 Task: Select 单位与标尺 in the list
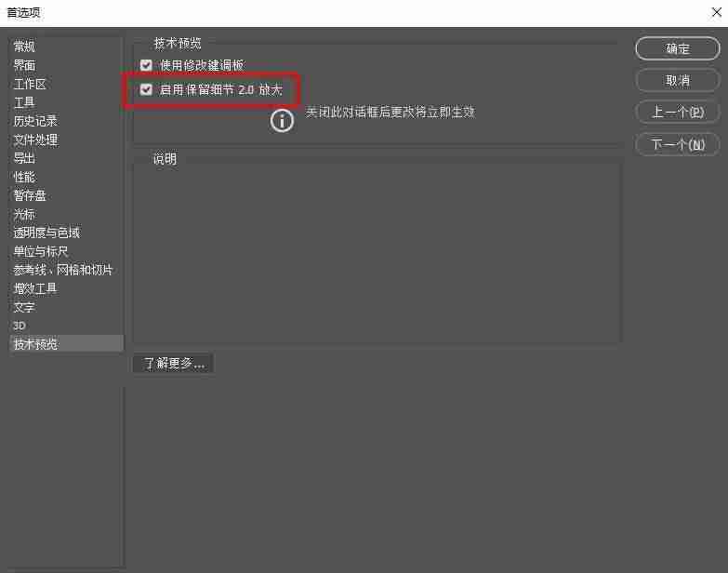[41, 251]
